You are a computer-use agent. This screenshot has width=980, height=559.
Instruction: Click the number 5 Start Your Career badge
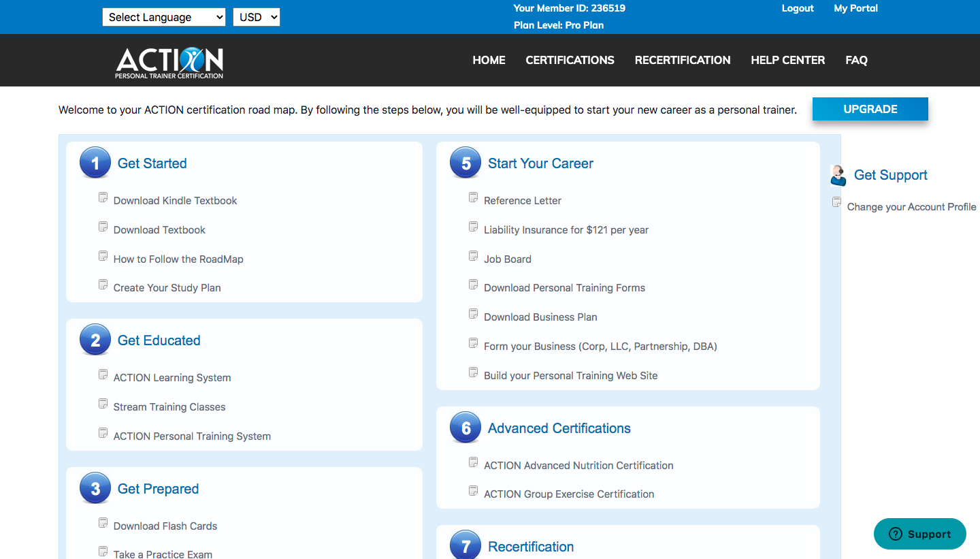tap(465, 163)
